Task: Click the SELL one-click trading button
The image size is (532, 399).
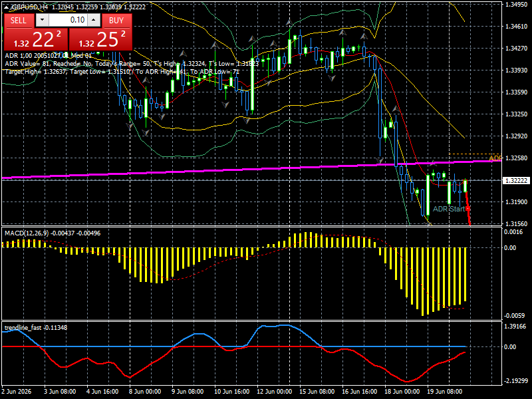Action: [x=19, y=21]
